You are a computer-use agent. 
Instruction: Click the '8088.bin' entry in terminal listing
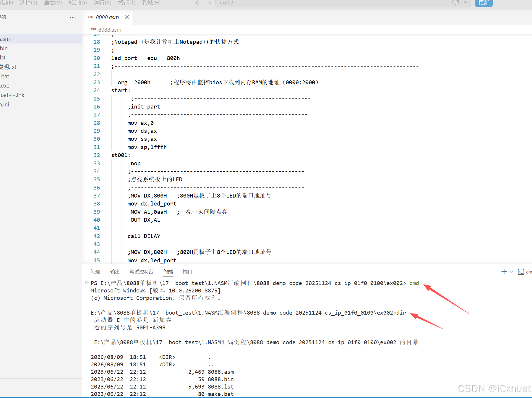220,379
